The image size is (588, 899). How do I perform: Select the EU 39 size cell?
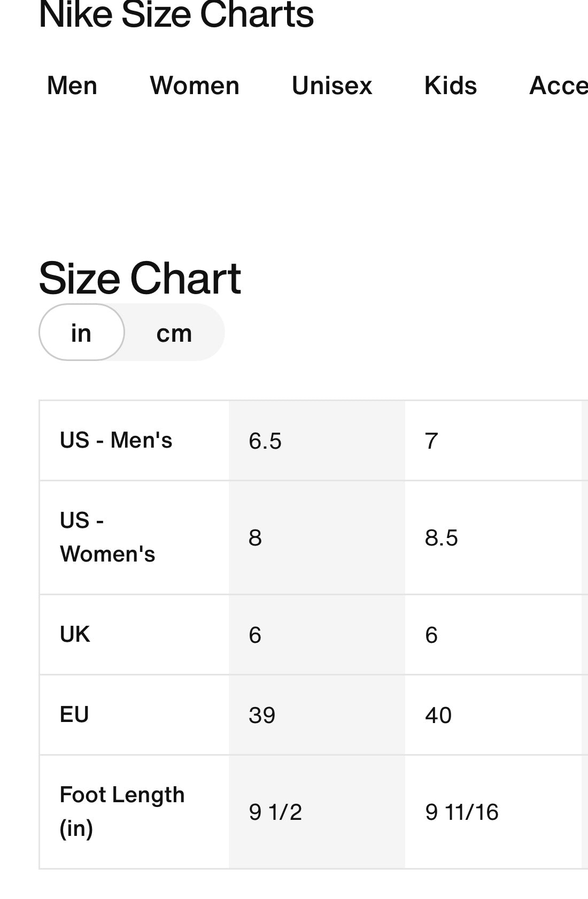317,715
